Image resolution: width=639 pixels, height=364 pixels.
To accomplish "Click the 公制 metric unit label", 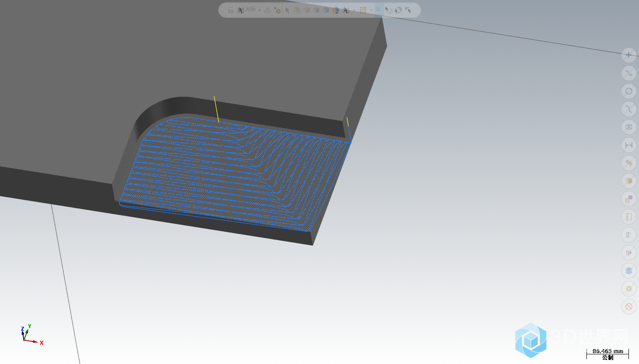I will [608, 357].
